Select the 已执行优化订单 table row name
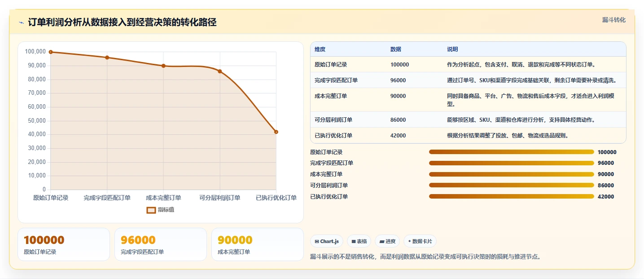This screenshot has width=644, height=279. [x=333, y=136]
